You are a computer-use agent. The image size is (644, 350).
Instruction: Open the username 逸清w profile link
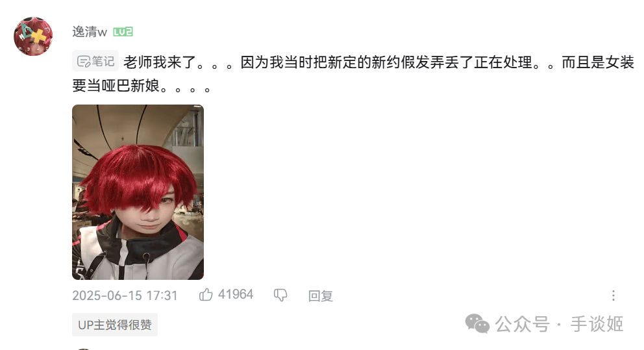[90, 32]
